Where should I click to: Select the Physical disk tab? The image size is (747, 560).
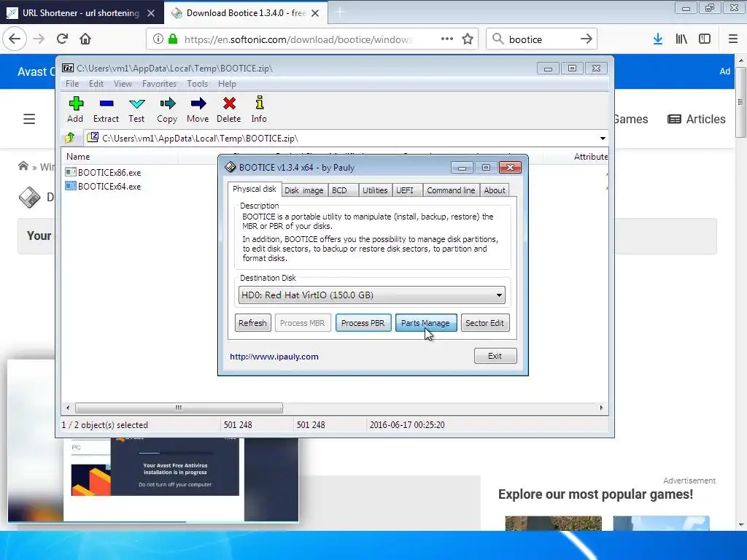pyautogui.click(x=255, y=189)
